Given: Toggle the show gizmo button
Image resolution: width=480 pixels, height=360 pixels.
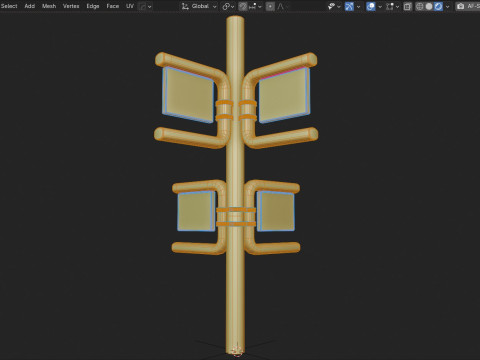Looking at the screenshot, I should (x=349, y=6).
